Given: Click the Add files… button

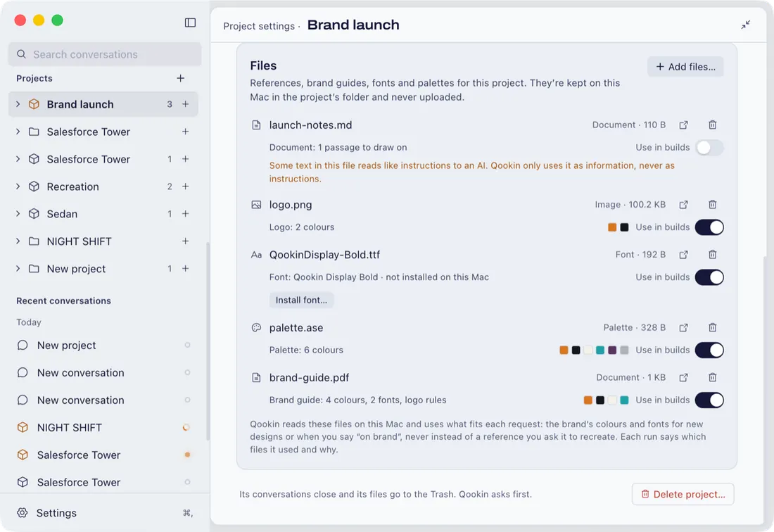Looking at the screenshot, I should (685, 67).
